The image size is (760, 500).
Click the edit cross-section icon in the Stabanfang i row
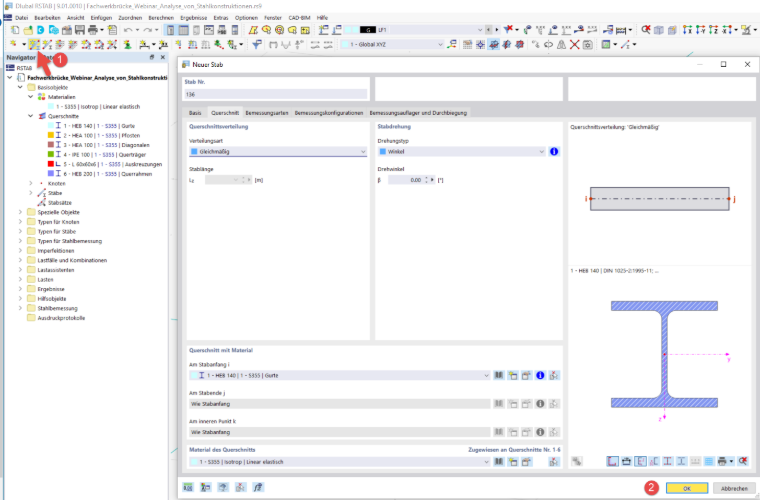pyautogui.click(x=526, y=375)
